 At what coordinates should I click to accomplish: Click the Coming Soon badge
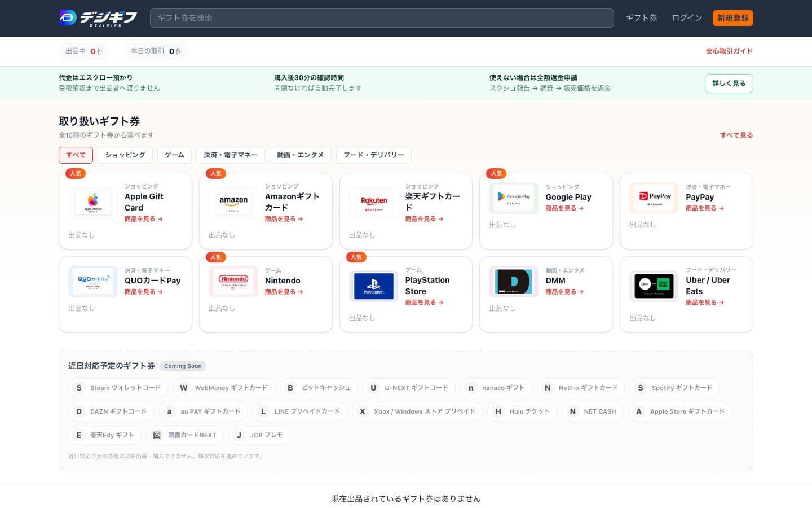(x=183, y=366)
